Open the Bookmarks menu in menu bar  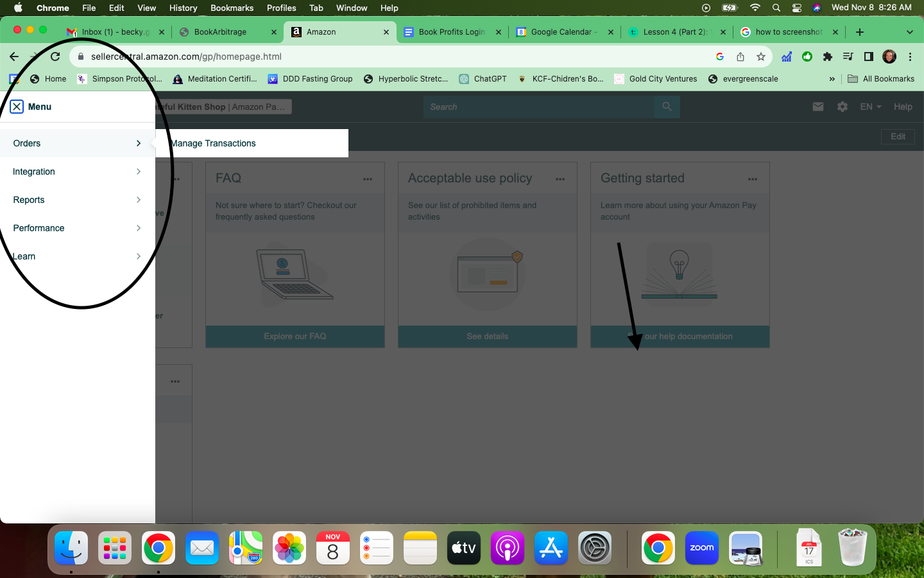tap(232, 8)
